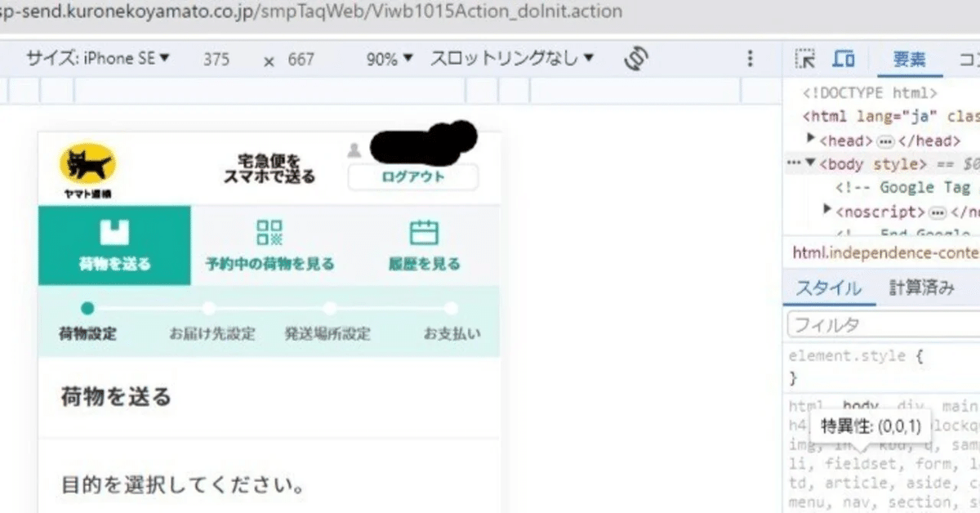Switch to the 計算済み computed tab
This screenshot has width=980, height=513.
pyautogui.click(x=921, y=288)
